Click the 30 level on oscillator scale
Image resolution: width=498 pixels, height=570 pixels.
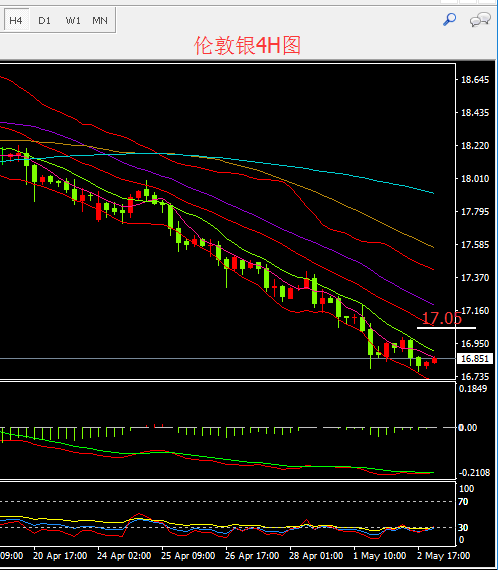pos(463,527)
